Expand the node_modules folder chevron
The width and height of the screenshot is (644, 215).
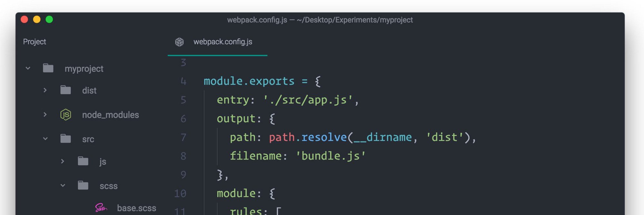[x=45, y=114]
